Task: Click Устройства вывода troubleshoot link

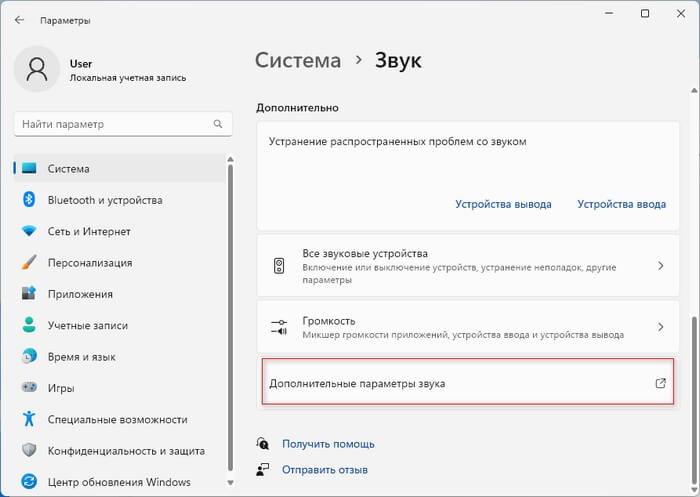Action: (x=503, y=204)
